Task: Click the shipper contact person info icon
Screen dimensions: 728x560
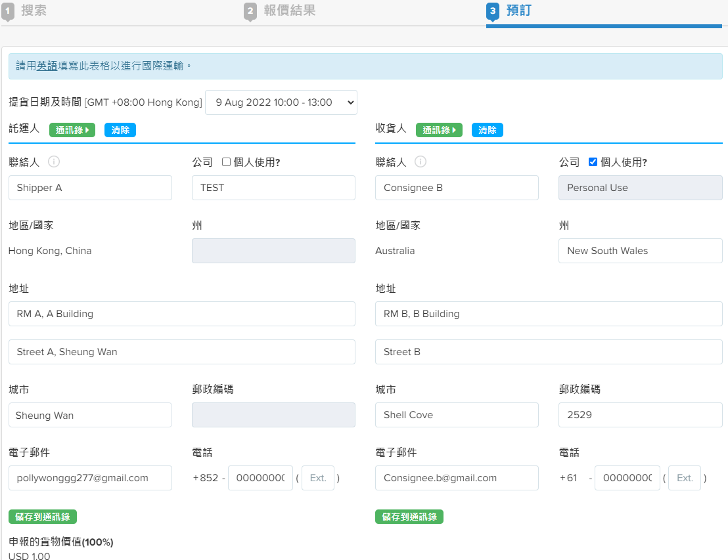Action: pos(54,162)
